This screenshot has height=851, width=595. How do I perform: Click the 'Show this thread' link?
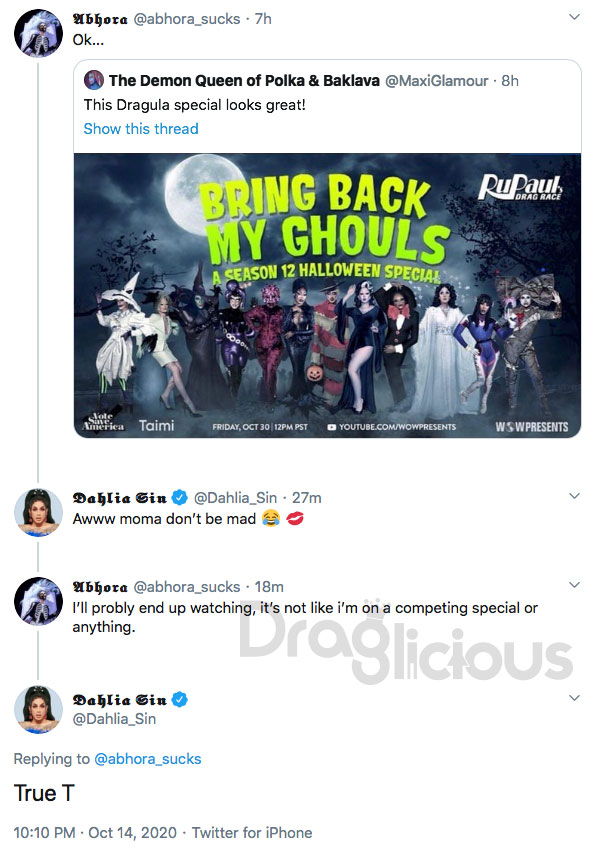[x=141, y=129]
